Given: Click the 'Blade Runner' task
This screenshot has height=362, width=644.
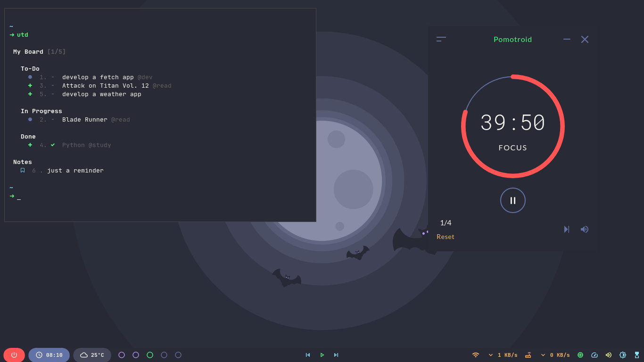Looking at the screenshot, I should click(x=85, y=120).
